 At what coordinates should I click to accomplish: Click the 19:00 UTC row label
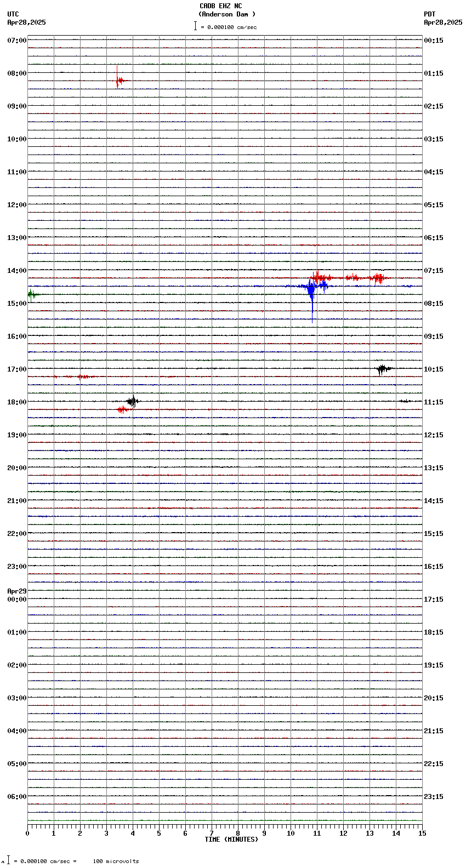coord(17,435)
